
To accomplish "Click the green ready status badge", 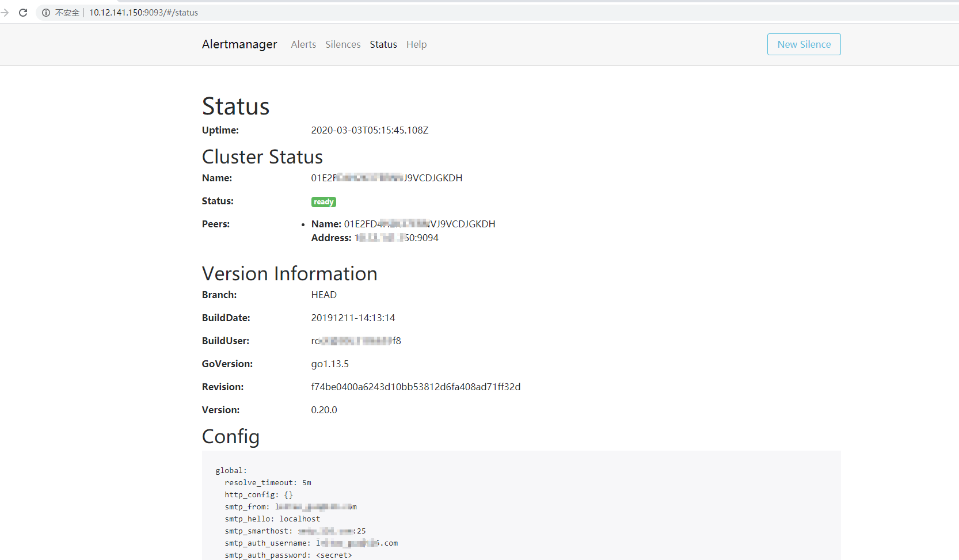I will pyautogui.click(x=324, y=202).
